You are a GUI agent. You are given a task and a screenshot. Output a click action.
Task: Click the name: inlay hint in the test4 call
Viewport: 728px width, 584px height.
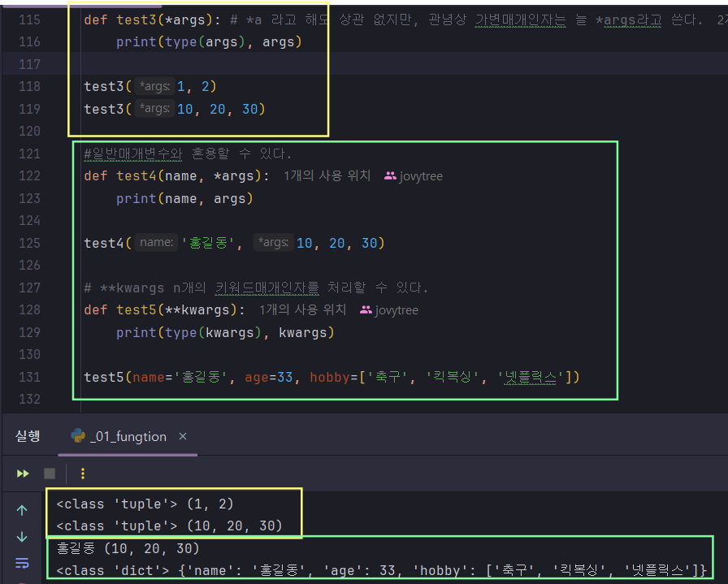[157, 242]
